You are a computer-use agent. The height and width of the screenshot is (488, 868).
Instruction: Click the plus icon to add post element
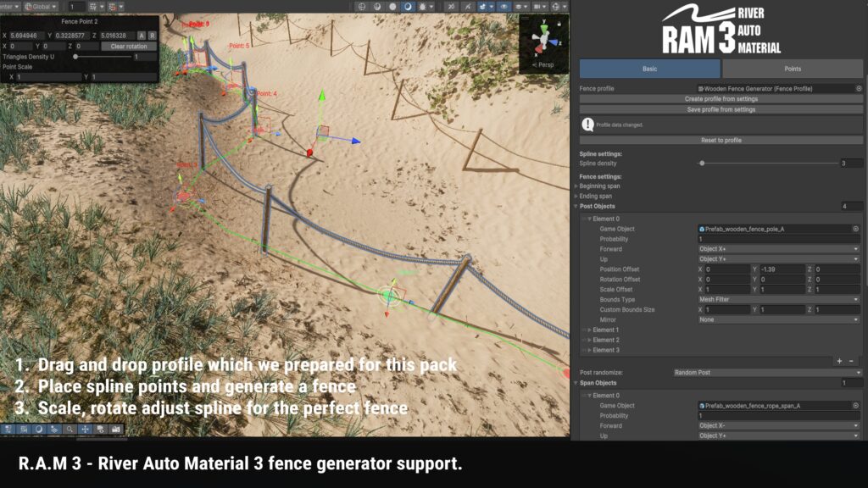(839, 361)
